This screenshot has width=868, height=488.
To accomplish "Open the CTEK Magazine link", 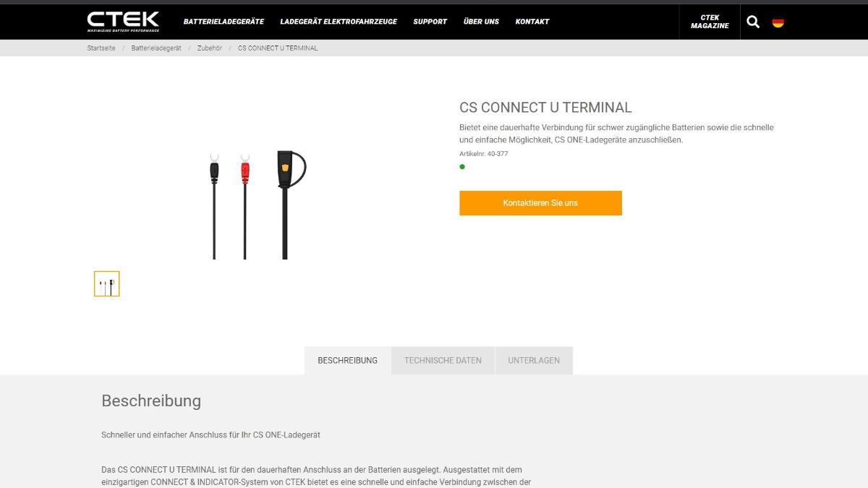I will coord(710,22).
